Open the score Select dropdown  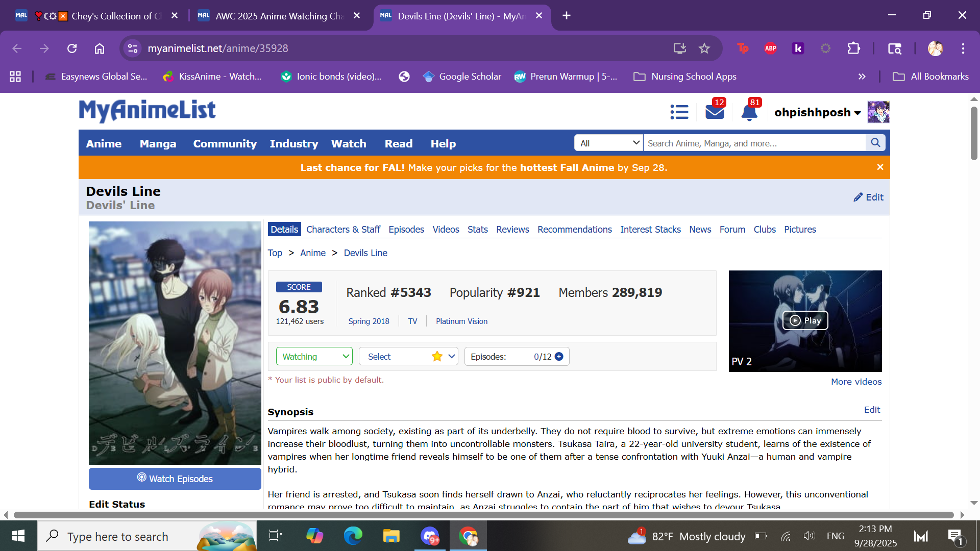[x=408, y=357]
